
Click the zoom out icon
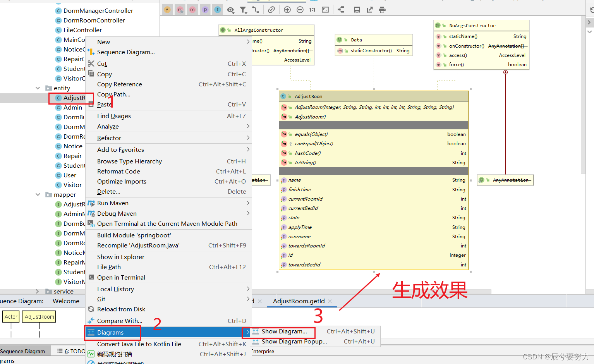pos(300,10)
